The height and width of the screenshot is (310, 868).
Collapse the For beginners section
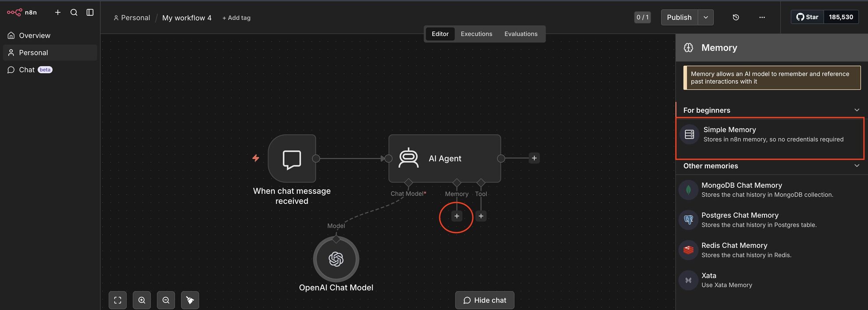(x=857, y=110)
